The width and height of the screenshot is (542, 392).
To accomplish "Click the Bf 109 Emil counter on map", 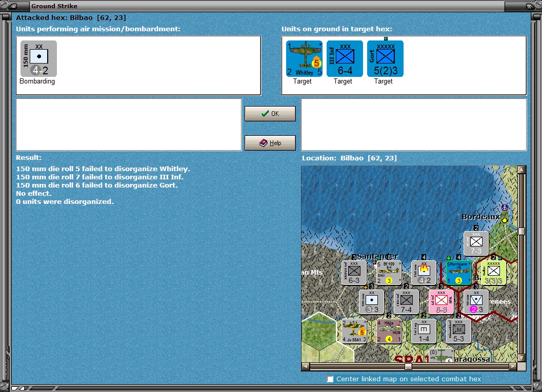I will [389, 273].
